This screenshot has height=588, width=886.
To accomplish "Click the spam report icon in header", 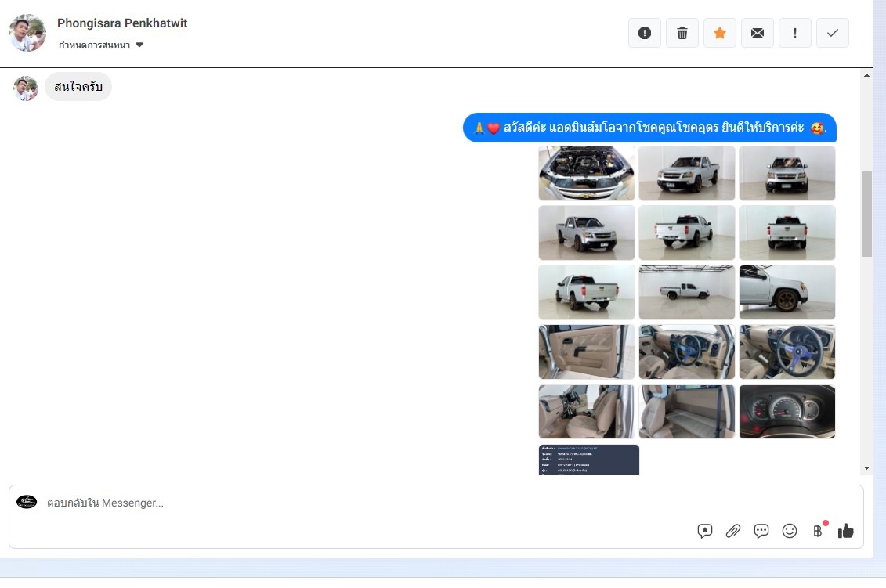I will (x=645, y=33).
